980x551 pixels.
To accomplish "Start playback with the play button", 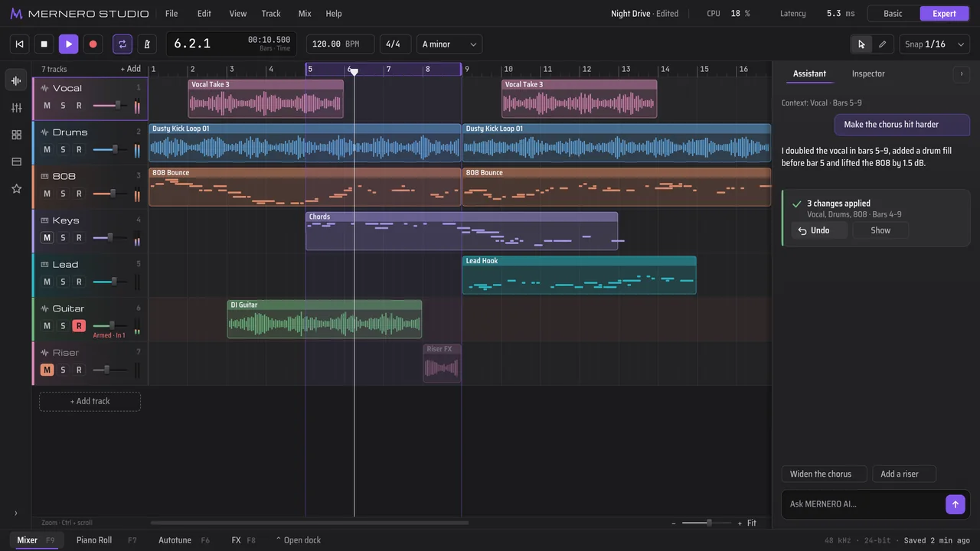I will tap(69, 44).
